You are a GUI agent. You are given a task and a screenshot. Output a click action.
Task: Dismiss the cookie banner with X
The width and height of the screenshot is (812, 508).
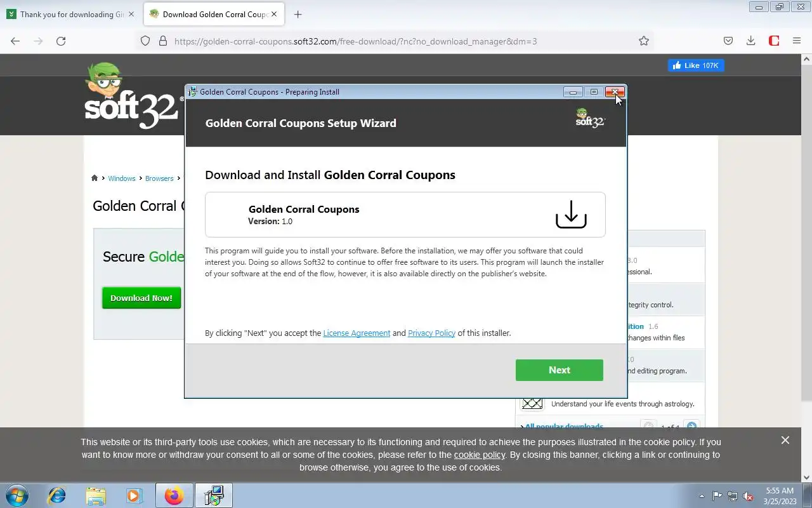click(x=785, y=440)
